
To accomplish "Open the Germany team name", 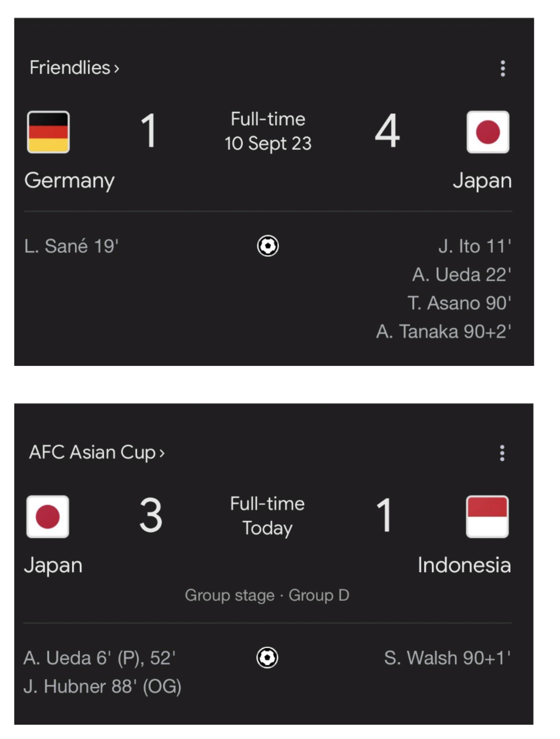I will click(70, 181).
